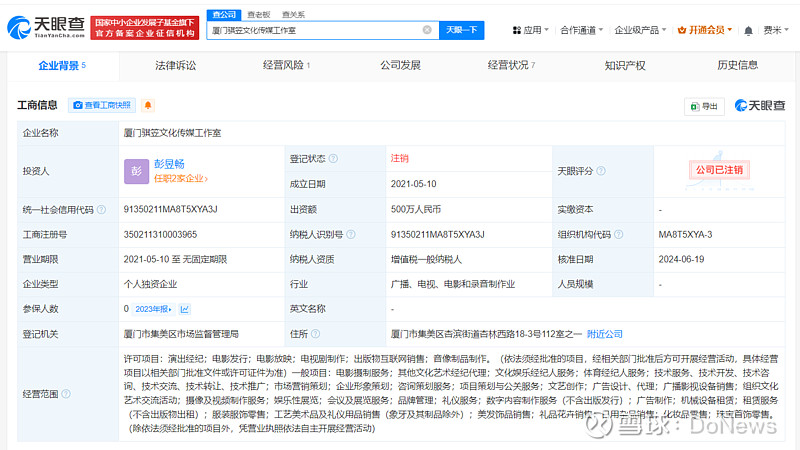Open the 合作通道 dropdown menu
The image size is (800, 450).
(582, 30)
